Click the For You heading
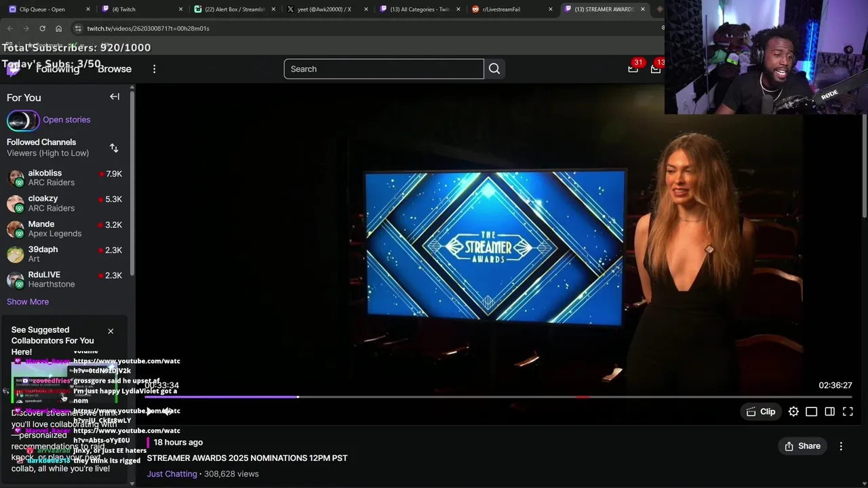 point(24,98)
